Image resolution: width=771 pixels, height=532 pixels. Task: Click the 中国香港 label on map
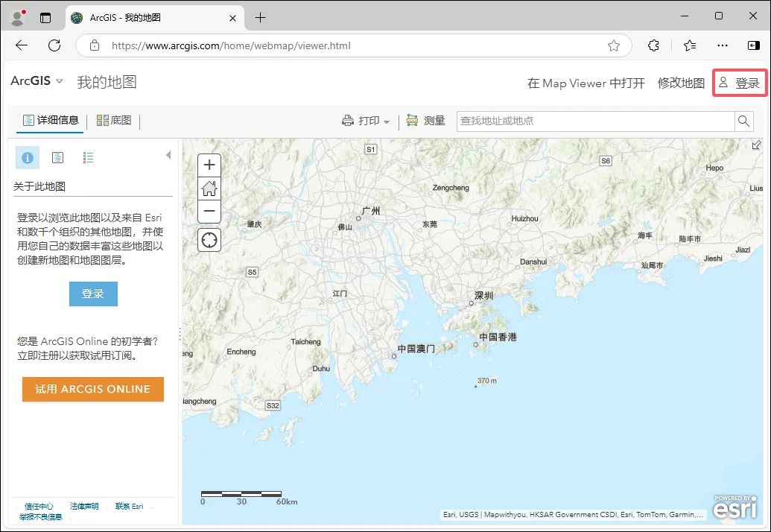(498, 337)
